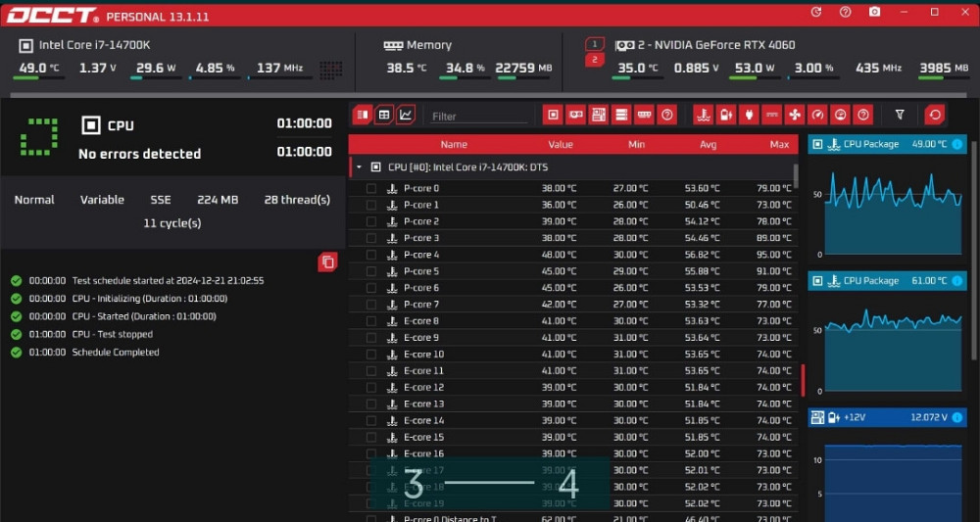Switch to the graph view icon
This screenshot has height=522, width=980.
coord(406,115)
